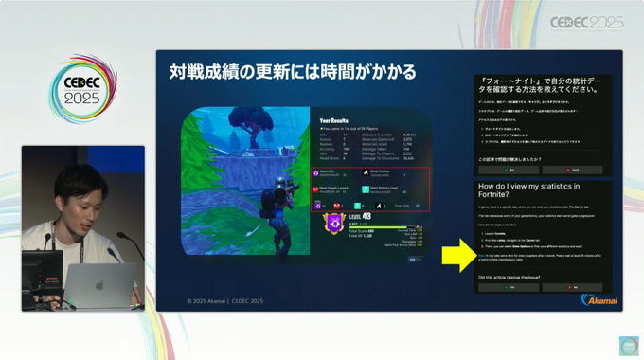Click the slide title 対戦成績の更新には時間がかかる

(293, 72)
